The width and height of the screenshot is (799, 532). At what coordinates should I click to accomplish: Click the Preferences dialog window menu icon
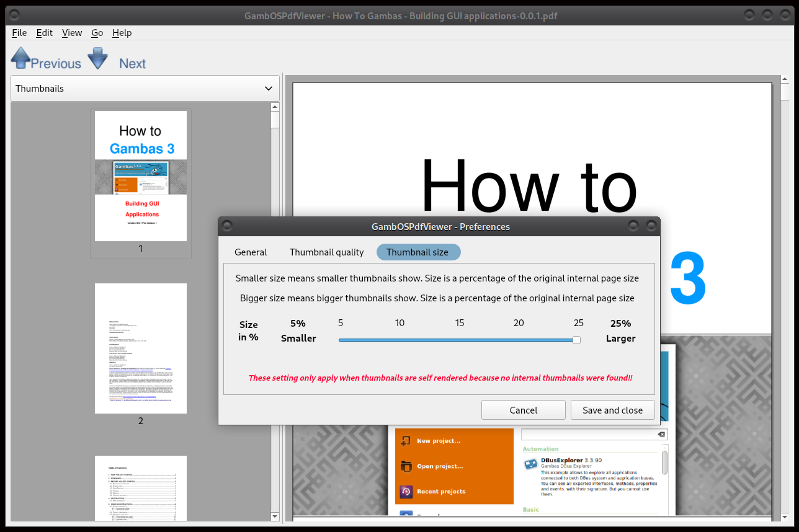[227, 226]
